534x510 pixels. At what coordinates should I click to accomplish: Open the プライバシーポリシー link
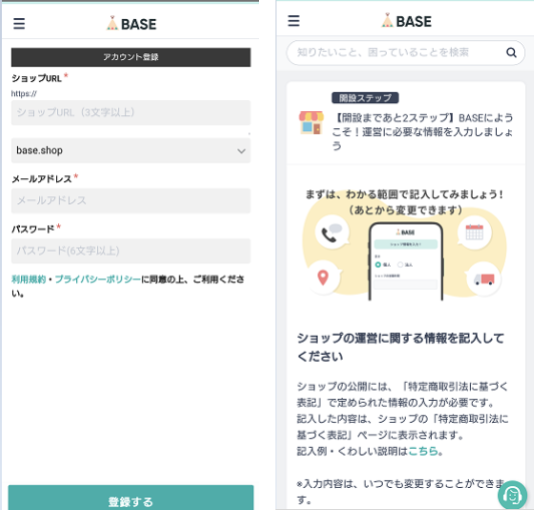98,280
